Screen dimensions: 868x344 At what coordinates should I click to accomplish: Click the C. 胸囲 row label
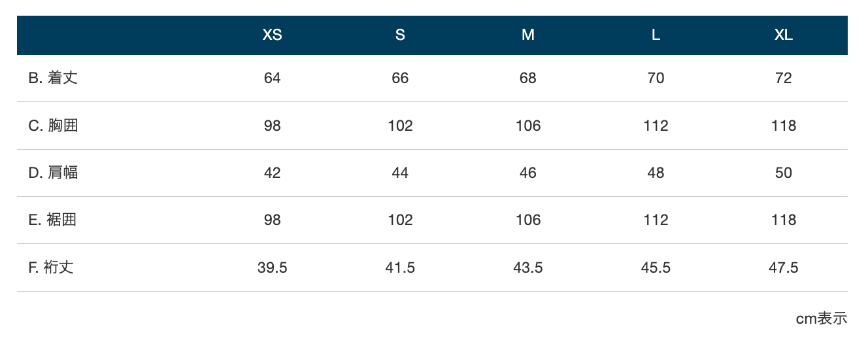[x=54, y=126]
